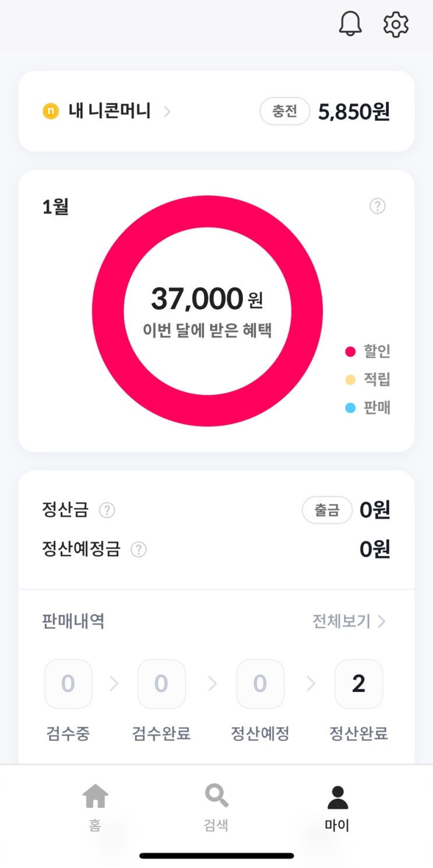Open settings via the gear icon
The width and height of the screenshot is (433, 868).
pyautogui.click(x=396, y=24)
